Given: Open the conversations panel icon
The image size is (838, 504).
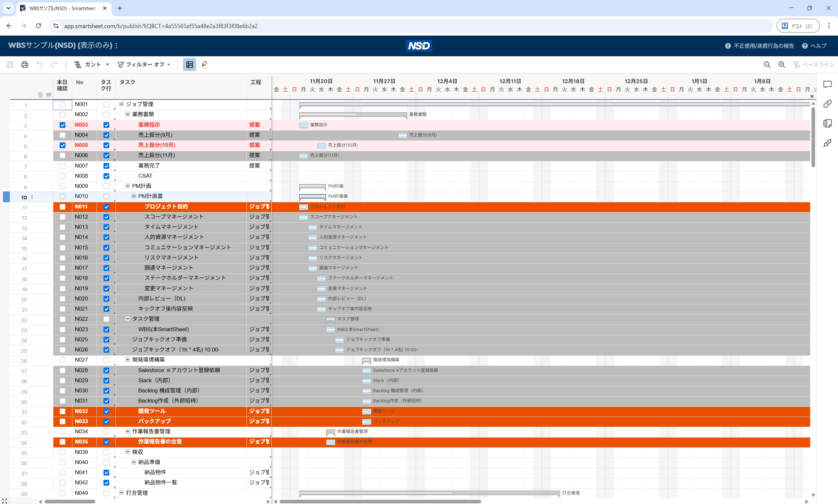Looking at the screenshot, I should [x=827, y=84].
